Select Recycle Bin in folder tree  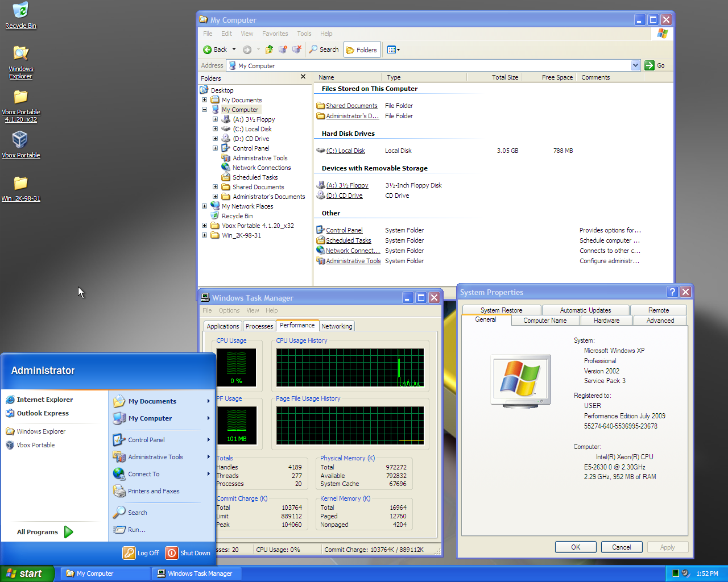click(x=237, y=216)
